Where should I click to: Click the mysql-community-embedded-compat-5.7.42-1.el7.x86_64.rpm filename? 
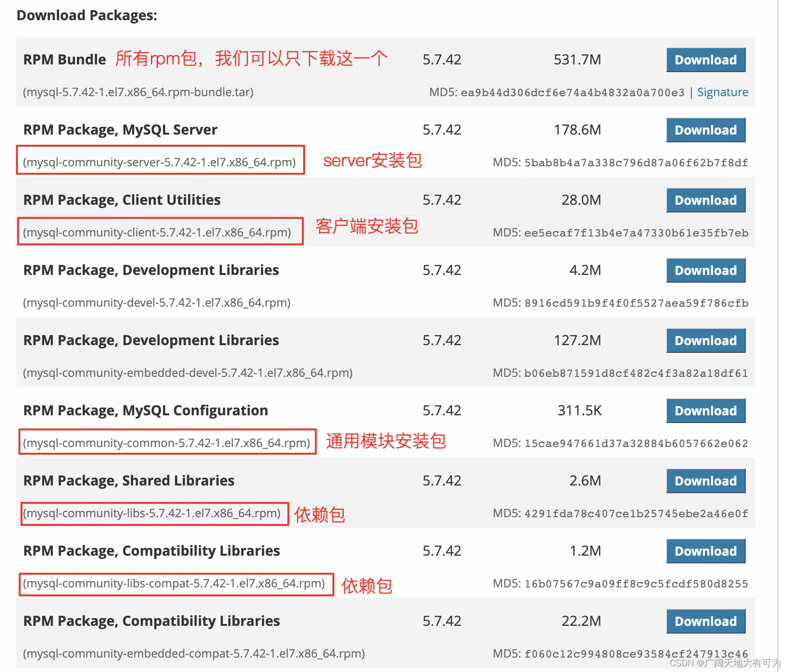click(194, 653)
